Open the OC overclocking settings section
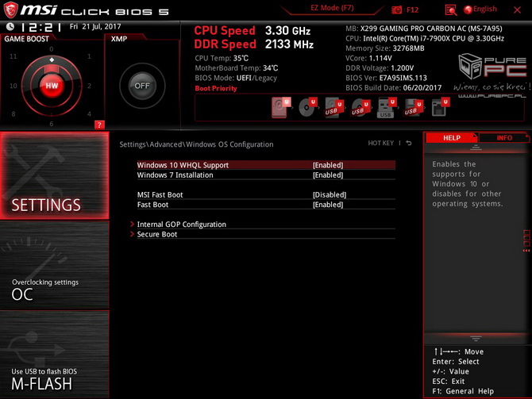The height and width of the screenshot is (399, 532). pyautogui.click(x=55, y=265)
